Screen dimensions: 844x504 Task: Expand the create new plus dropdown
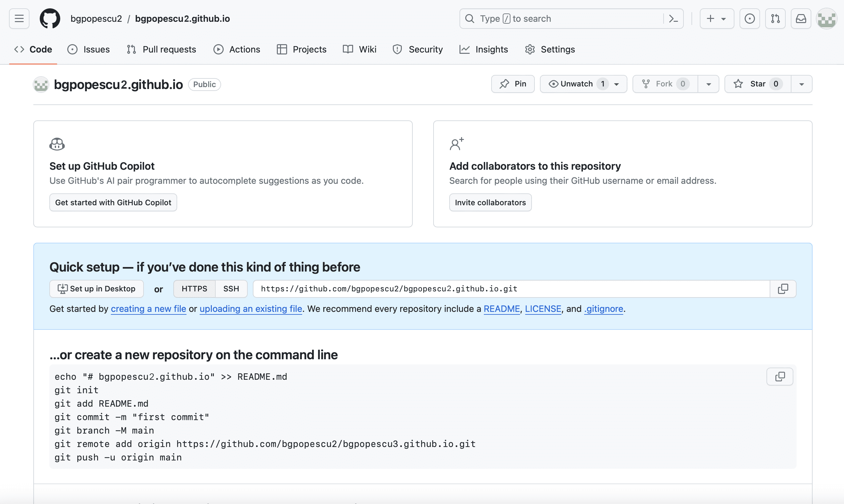pos(716,18)
